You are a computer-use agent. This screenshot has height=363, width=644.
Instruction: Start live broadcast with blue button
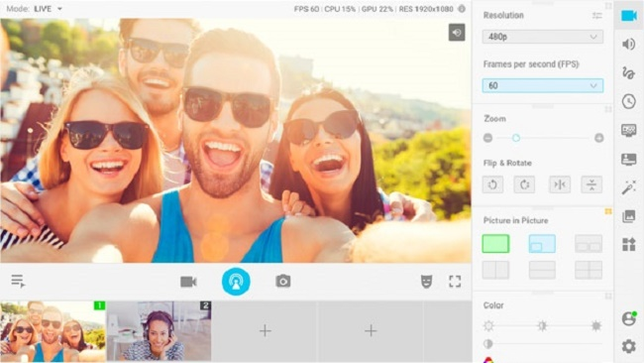pos(236,282)
